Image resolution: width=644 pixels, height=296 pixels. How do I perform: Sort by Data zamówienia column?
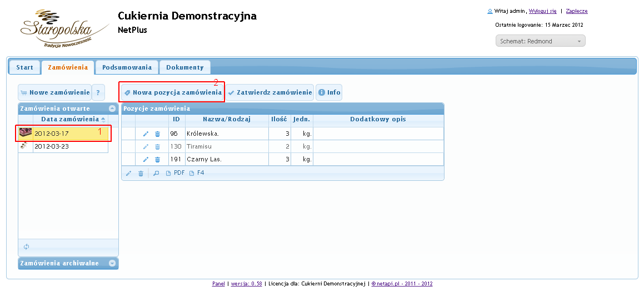70,119
